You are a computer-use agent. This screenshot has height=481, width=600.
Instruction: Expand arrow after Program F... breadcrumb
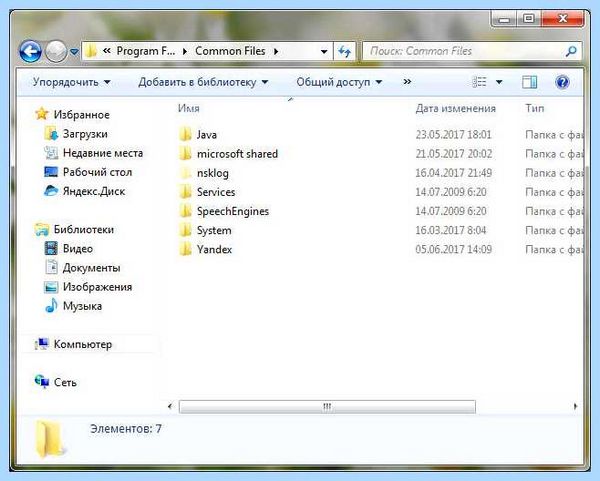point(185,51)
